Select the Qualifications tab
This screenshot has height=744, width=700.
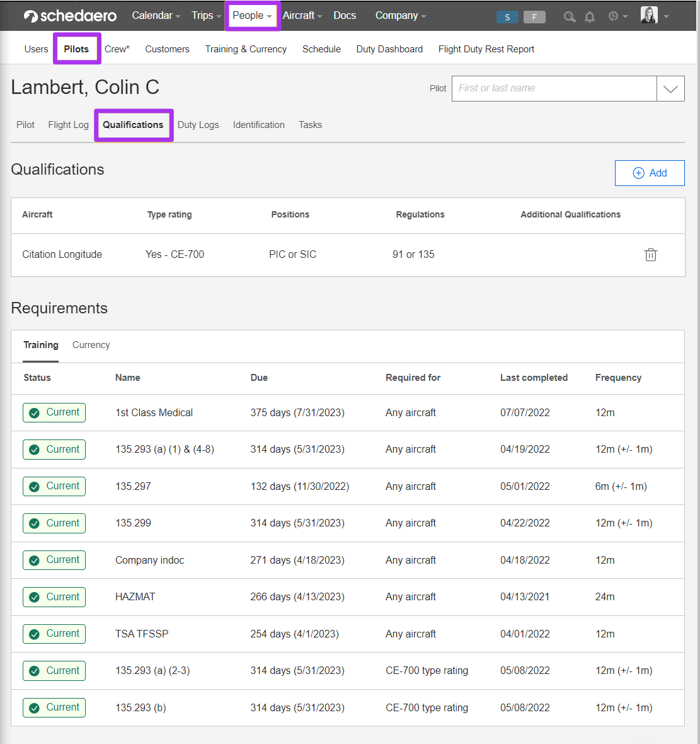click(x=134, y=125)
